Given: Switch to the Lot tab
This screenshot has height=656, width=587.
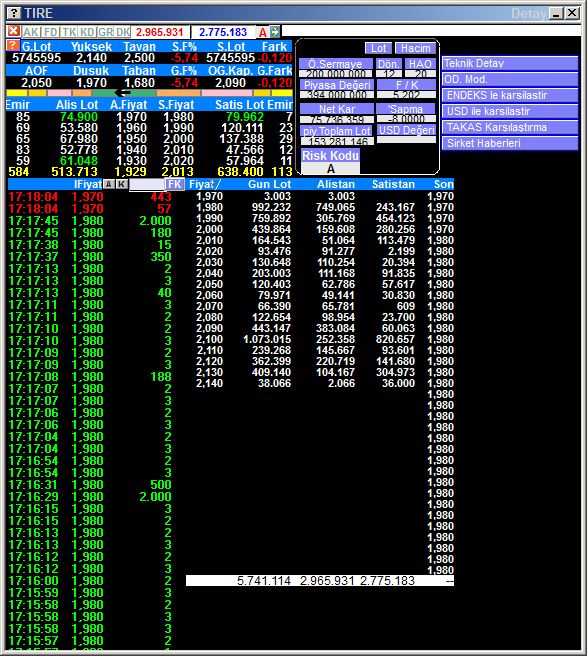Looking at the screenshot, I should coord(379,48).
